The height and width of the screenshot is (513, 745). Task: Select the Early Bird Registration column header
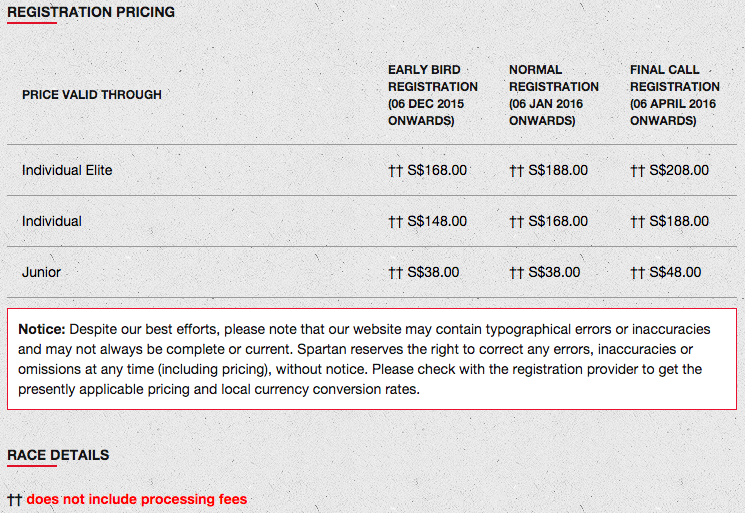pyautogui.click(x=433, y=95)
